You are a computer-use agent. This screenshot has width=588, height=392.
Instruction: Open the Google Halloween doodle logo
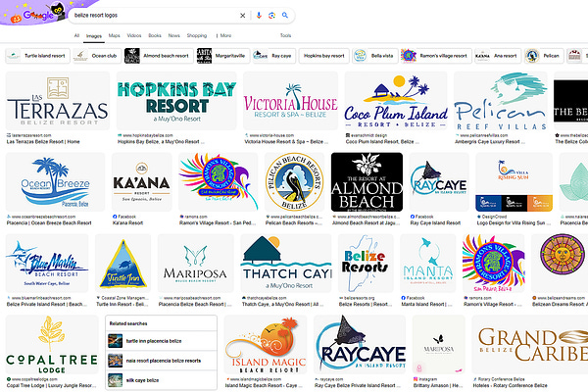(37, 13)
